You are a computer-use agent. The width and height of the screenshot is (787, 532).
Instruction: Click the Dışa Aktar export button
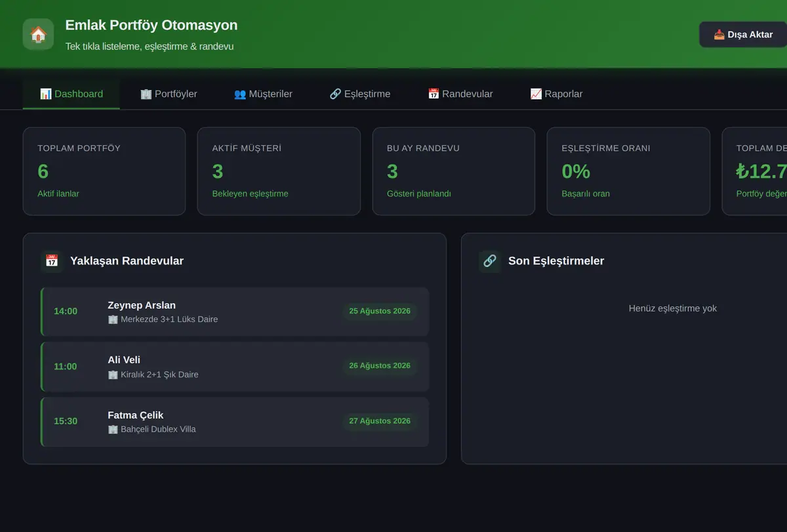click(x=743, y=34)
